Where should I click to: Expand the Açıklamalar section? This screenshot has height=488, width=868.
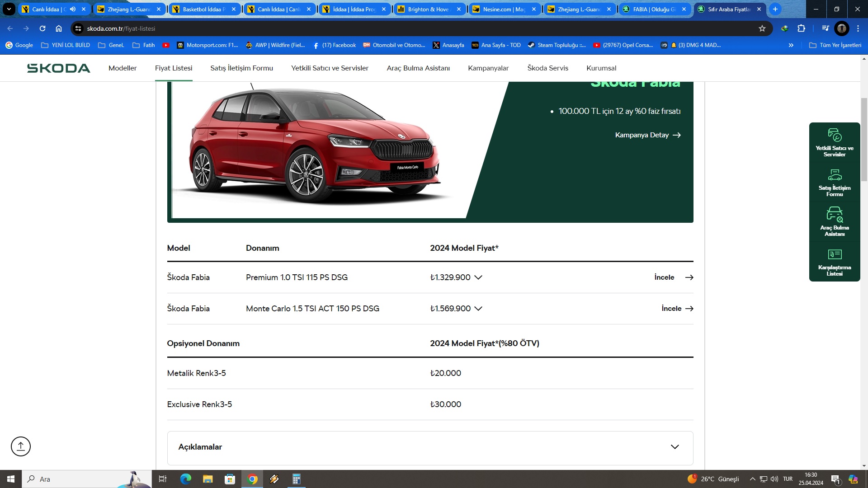[x=430, y=447]
